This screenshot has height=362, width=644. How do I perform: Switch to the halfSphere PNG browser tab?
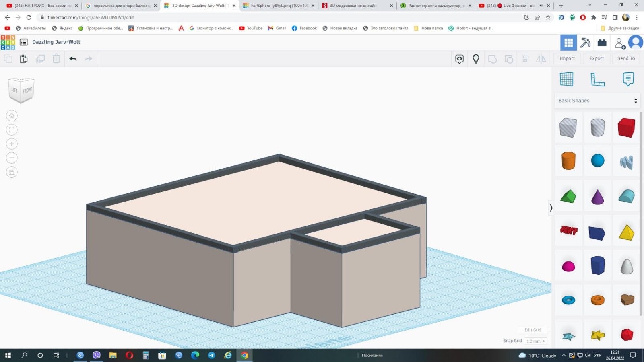pos(279,6)
